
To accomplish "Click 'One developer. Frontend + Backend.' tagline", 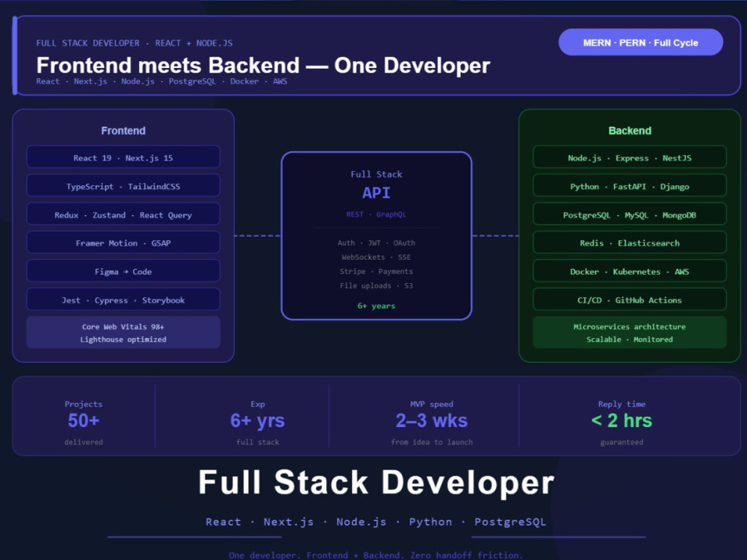I will point(376,556).
